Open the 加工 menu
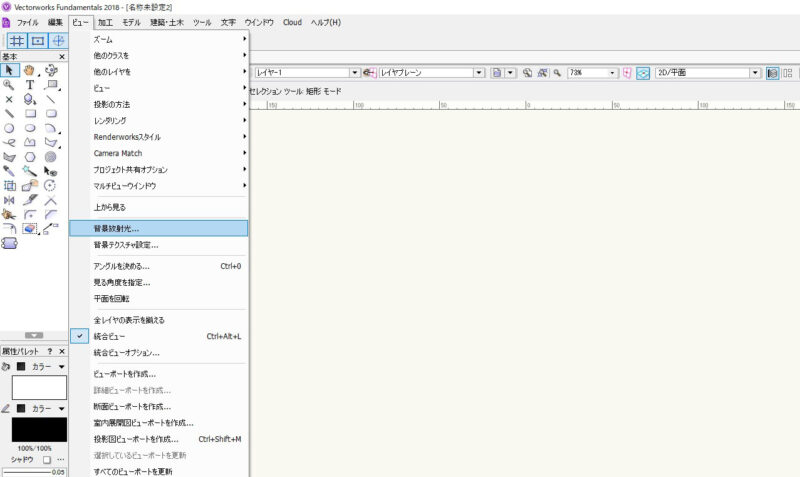 105,22
